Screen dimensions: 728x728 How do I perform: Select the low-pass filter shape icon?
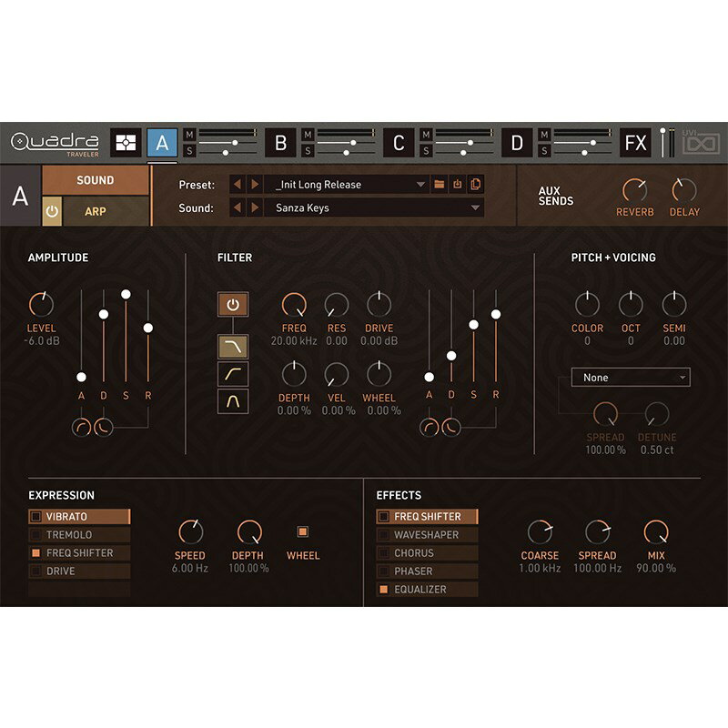[x=233, y=346]
